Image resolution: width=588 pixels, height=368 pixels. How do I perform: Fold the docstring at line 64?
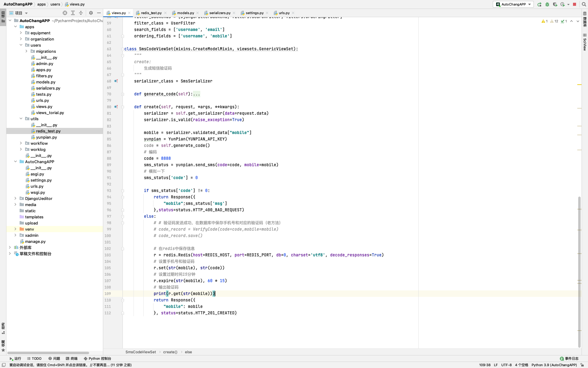click(x=123, y=56)
